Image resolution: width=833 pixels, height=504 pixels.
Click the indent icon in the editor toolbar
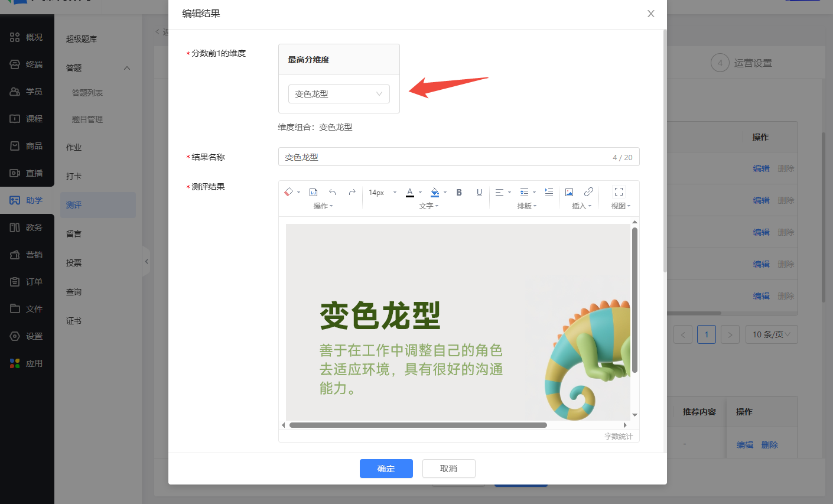[x=549, y=192]
